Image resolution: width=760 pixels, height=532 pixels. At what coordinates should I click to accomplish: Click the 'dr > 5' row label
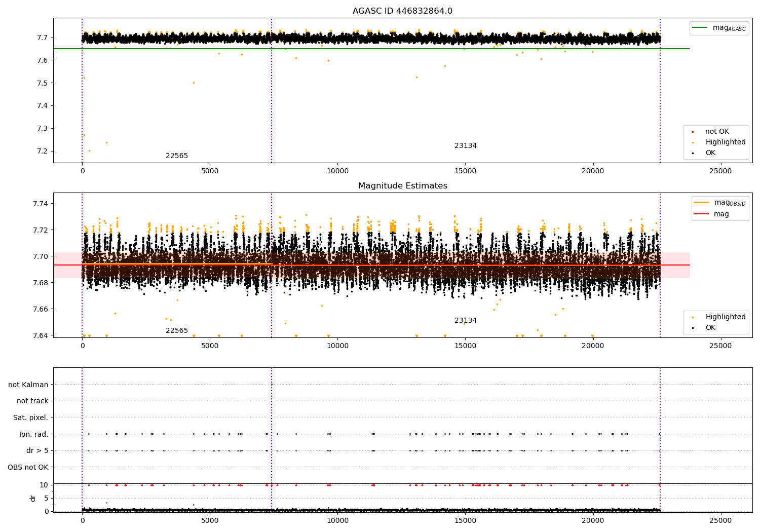pyautogui.click(x=37, y=450)
